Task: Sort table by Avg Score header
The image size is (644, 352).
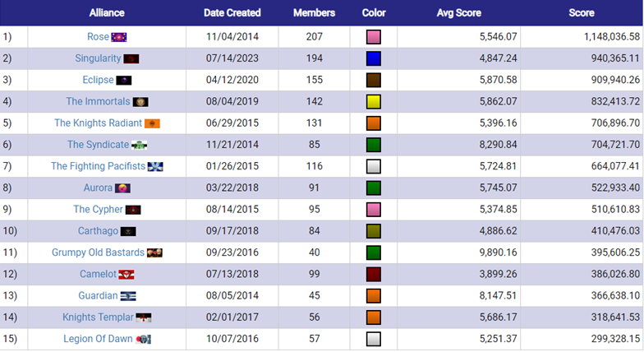Action: [458, 13]
